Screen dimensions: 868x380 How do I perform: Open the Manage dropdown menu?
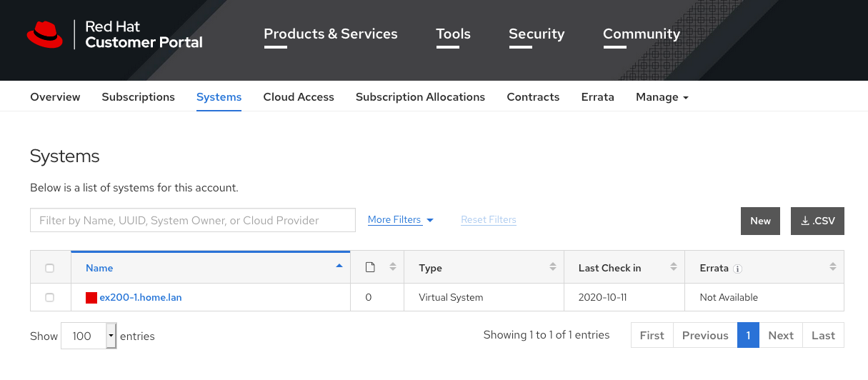tap(662, 97)
